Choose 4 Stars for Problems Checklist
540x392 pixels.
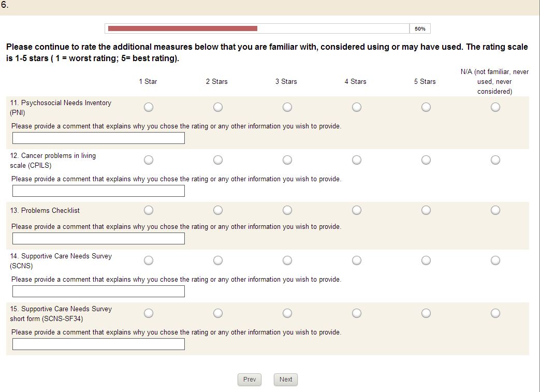357,210
